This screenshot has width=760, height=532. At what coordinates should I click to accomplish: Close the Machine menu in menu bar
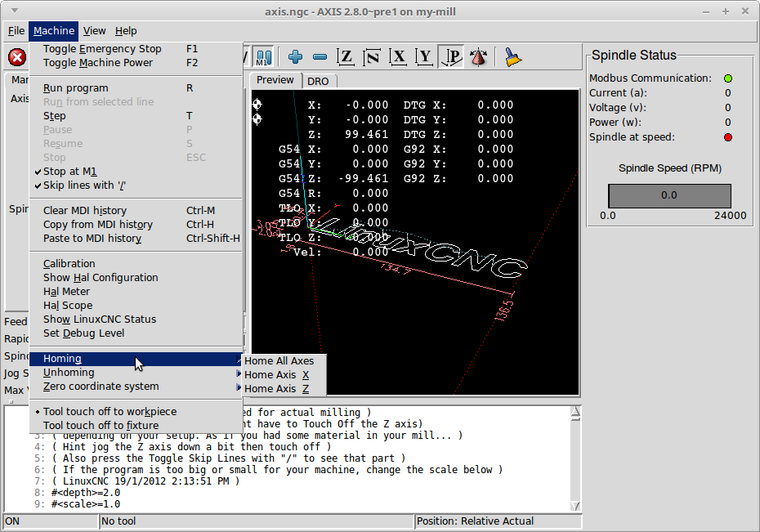54,31
